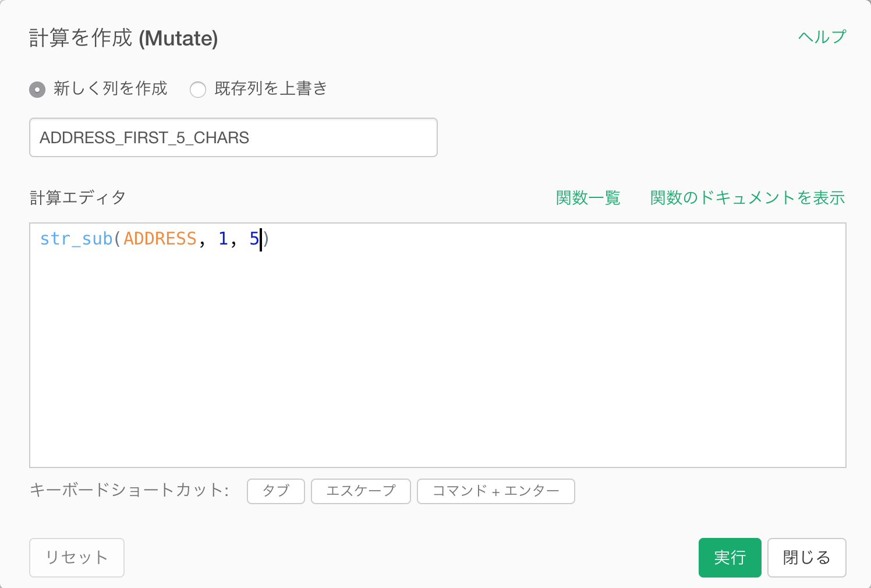This screenshot has height=588, width=871.
Task: Run the calculation with 実行 button
Action: click(x=730, y=558)
